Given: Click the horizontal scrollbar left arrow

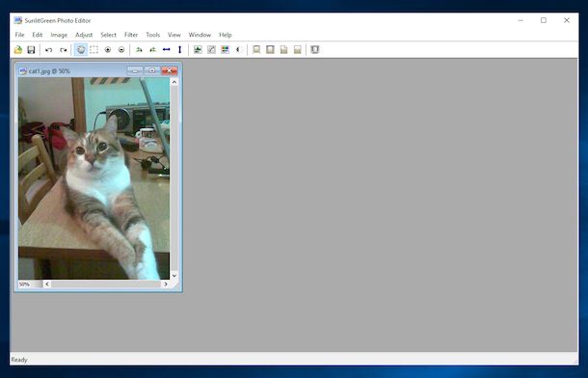Looking at the screenshot, I should 47,284.
